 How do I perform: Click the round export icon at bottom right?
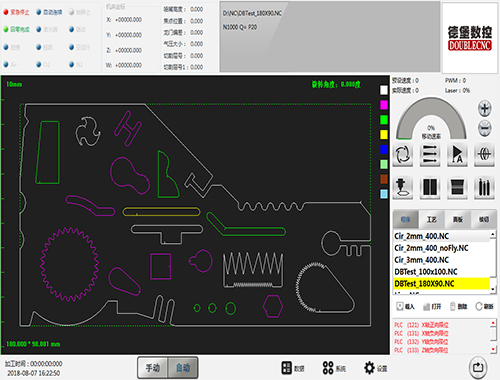point(478,368)
